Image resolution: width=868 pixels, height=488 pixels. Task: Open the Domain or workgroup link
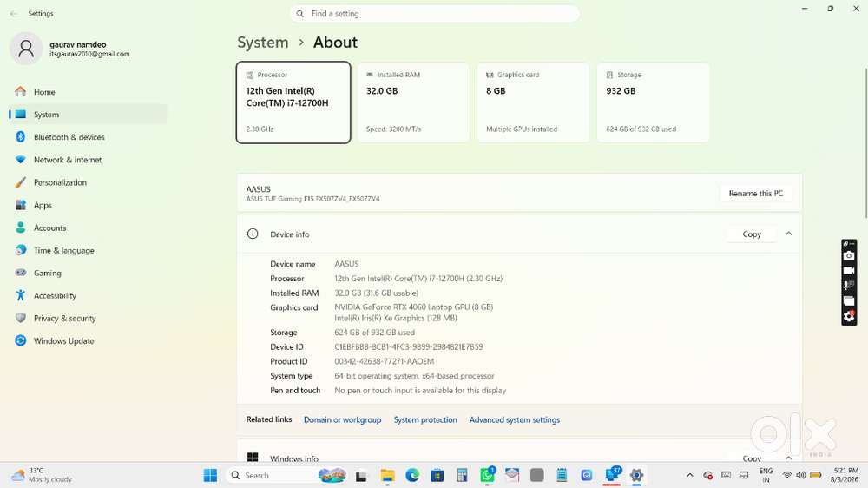coord(343,420)
